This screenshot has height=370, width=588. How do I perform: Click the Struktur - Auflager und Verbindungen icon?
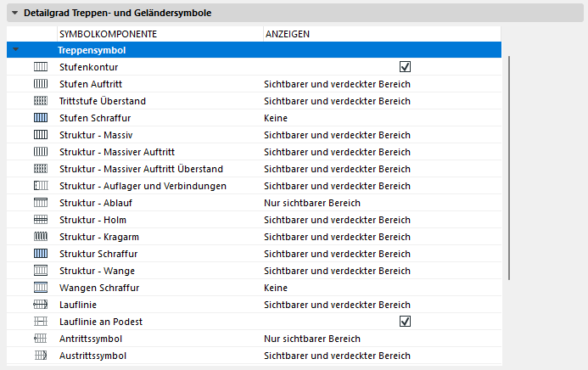pyautogui.click(x=41, y=186)
